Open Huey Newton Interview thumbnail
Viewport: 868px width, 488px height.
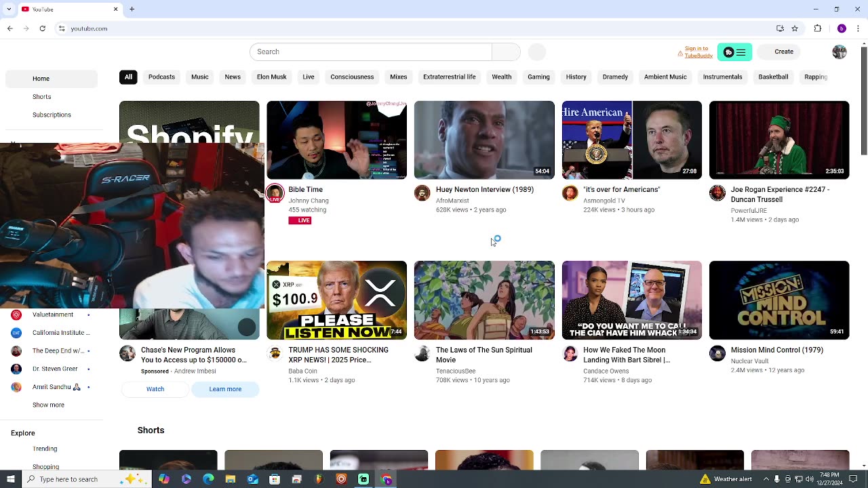pyautogui.click(x=484, y=140)
